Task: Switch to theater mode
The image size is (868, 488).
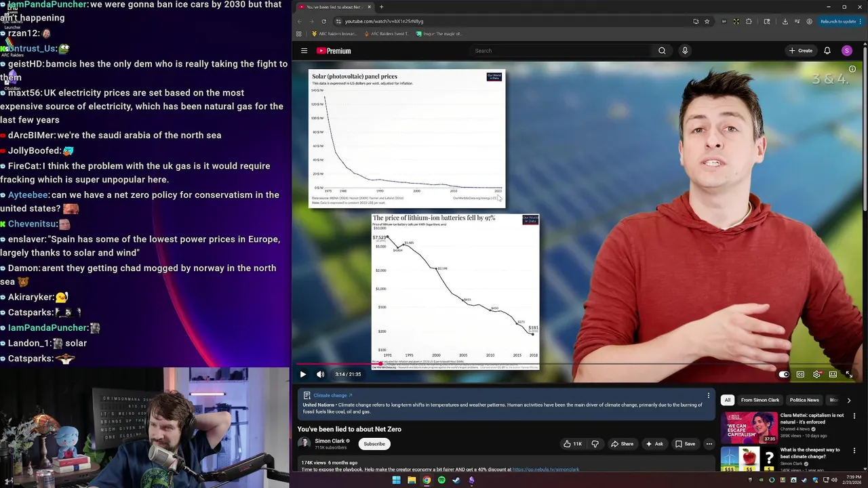Action: (833, 374)
